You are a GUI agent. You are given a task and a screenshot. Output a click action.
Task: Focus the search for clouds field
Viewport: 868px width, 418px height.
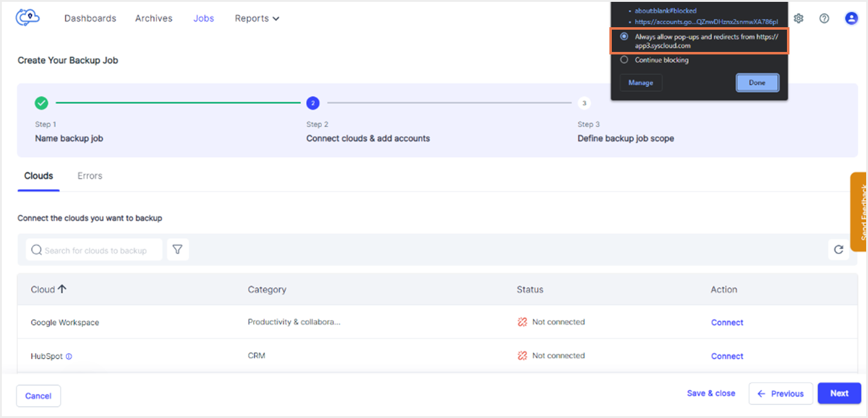coord(94,250)
